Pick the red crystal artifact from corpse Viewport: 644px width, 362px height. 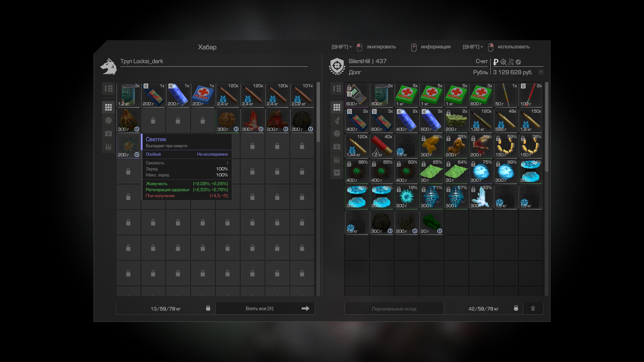[x=253, y=120]
